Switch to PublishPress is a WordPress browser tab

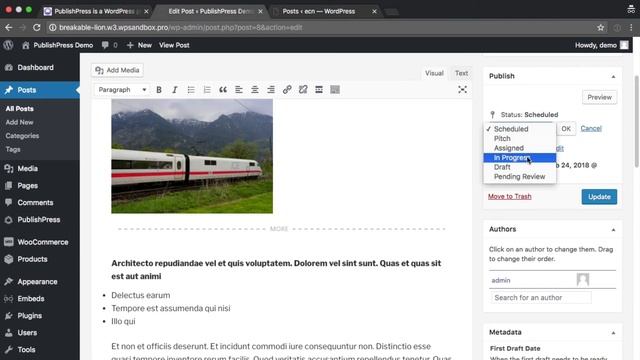pos(97,11)
